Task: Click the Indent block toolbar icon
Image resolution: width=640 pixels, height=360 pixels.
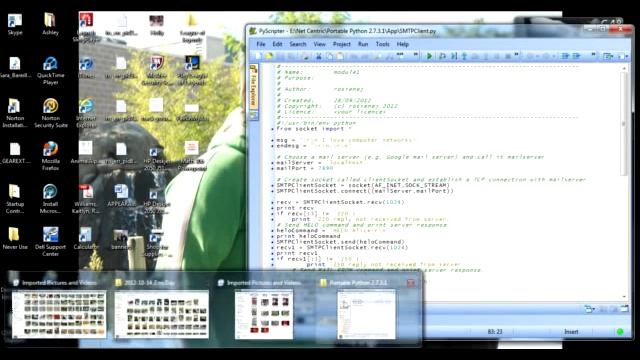Action: [x=565, y=56]
